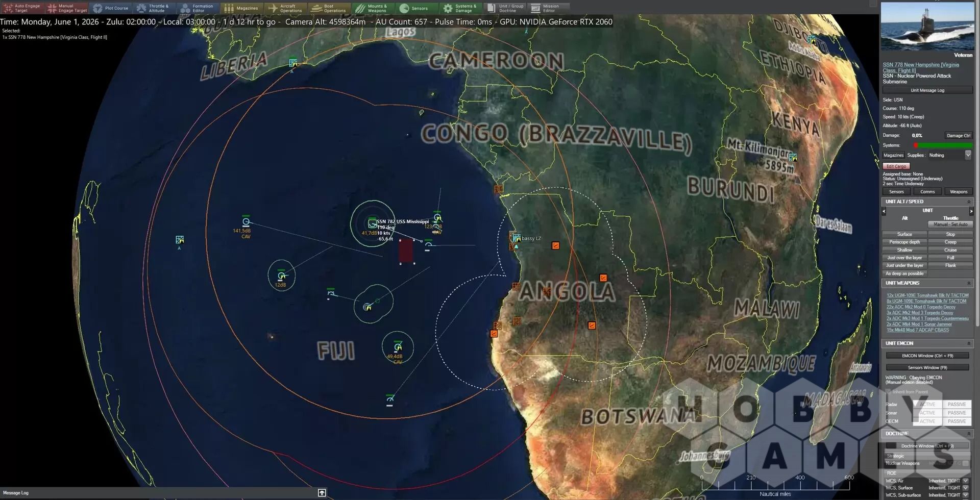Open Unit / Group Doctrine window

point(505,8)
